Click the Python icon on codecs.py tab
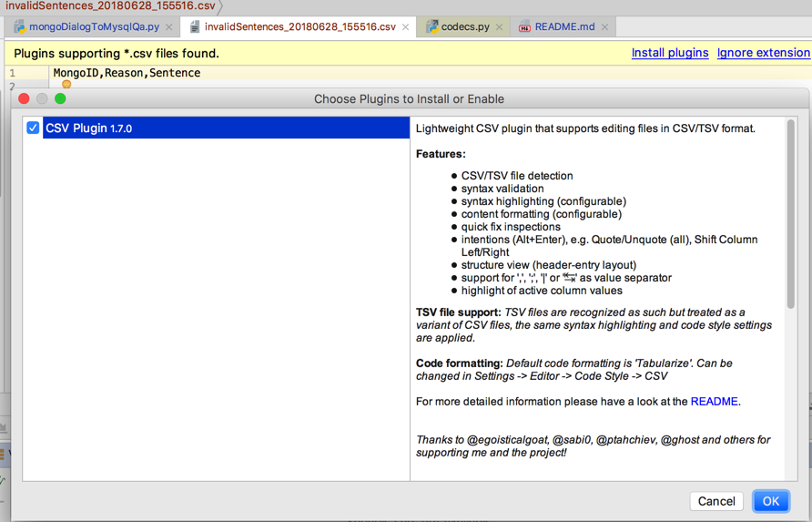Viewport: 812px width, 522px height. [x=431, y=27]
